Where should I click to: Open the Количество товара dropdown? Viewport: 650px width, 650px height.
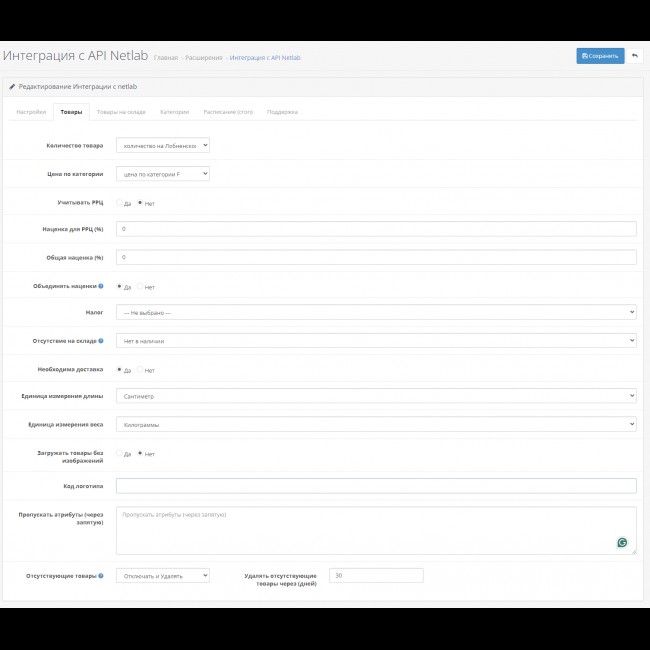[162, 145]
